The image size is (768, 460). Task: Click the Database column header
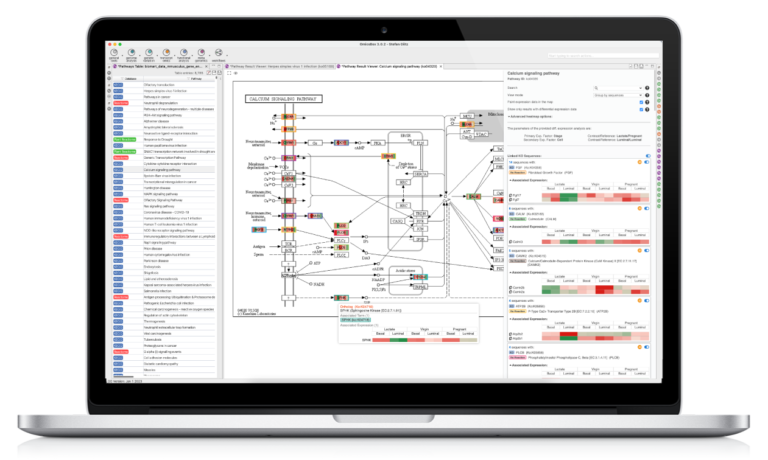pyautogui.click(x=130, y=79)
